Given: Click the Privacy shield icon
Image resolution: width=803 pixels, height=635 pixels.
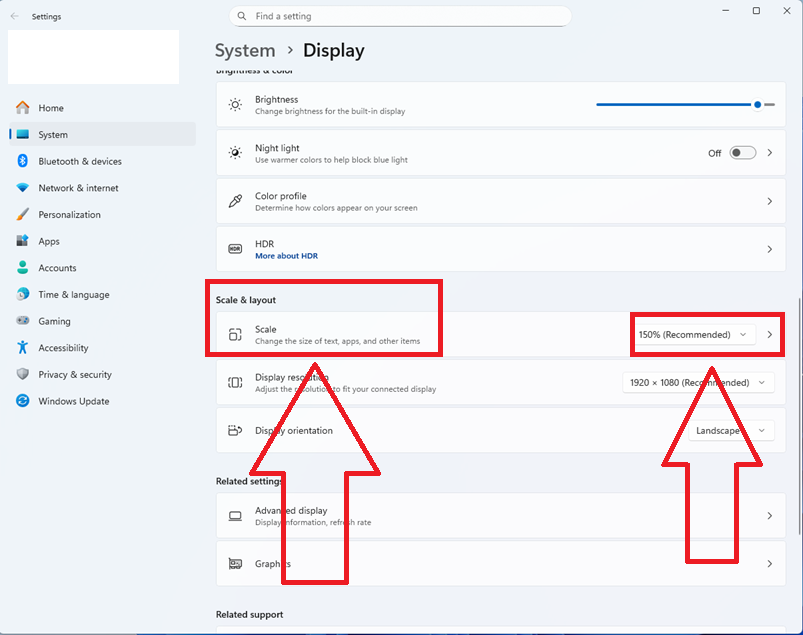Looking at the screenshot, I should pos(23,374).
